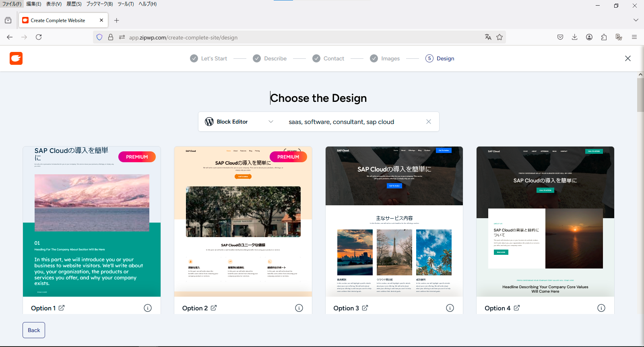Open Option 2 external preview icon

pyautogui.click(x=214, y=308)
